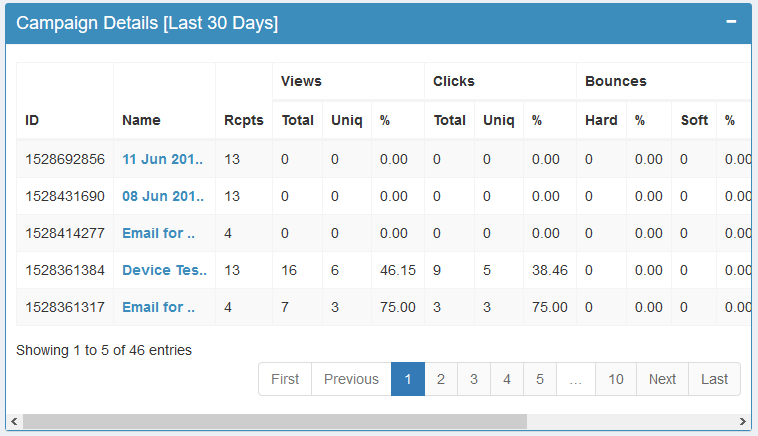
Task: Go to the First page
Action: 285,379
